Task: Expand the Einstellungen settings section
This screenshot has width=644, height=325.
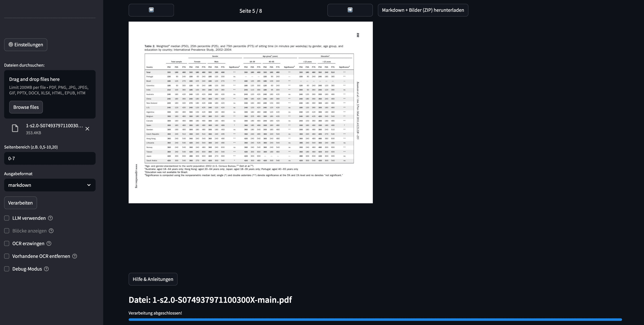Action: coord(25,45)
